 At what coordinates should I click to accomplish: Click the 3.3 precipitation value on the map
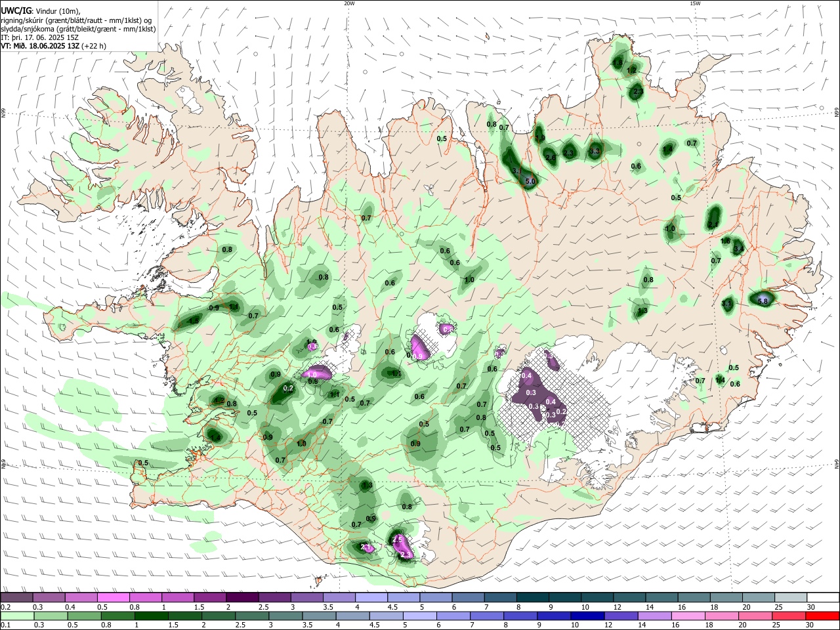coord(595,152)
